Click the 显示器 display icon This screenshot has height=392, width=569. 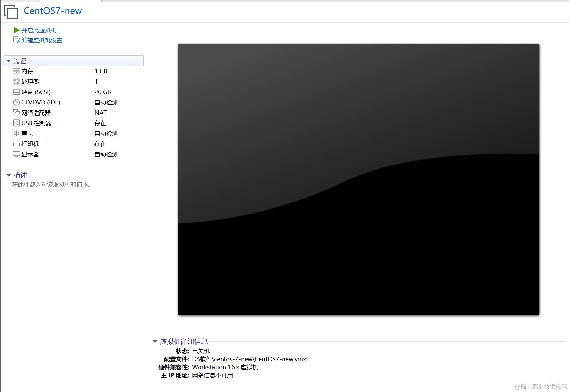[x=16, y=154]
